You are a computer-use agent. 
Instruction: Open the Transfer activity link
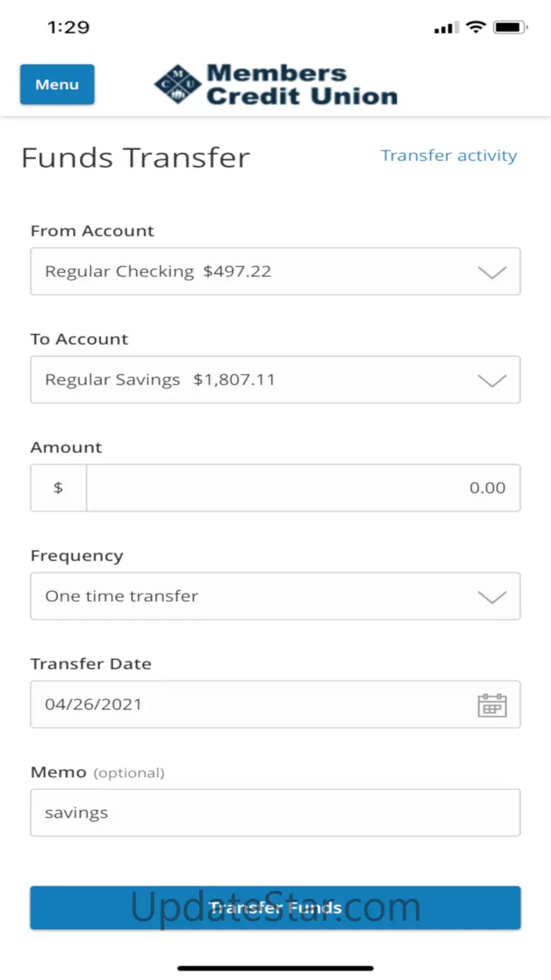click(449, 155)
